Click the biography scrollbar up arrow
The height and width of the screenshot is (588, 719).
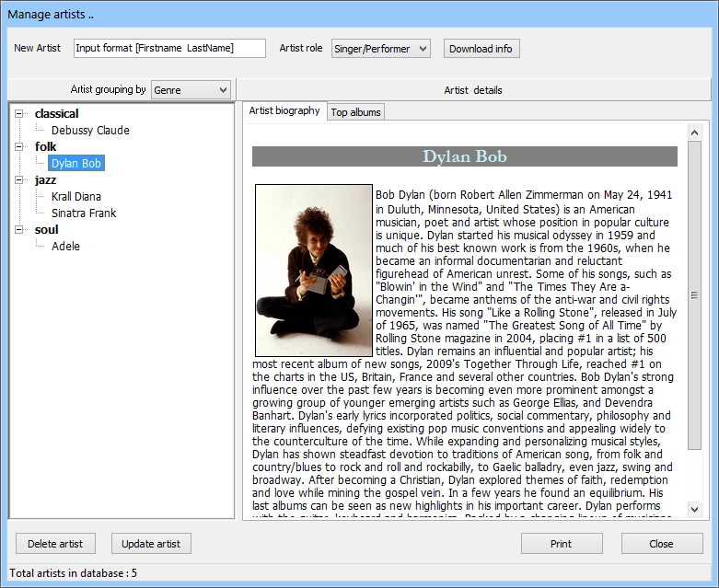694,133
